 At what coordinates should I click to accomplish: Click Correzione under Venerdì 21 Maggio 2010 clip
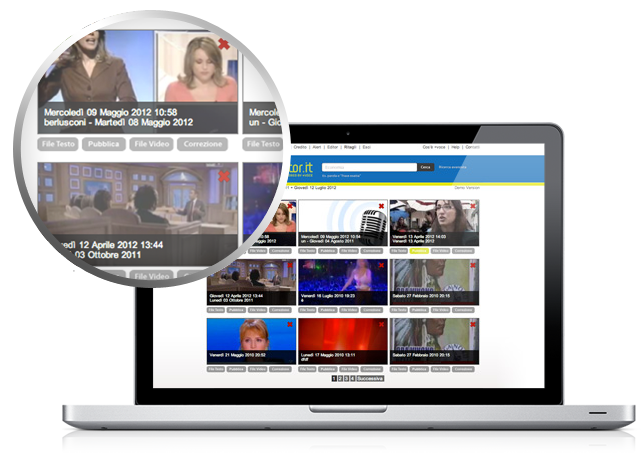280,369
